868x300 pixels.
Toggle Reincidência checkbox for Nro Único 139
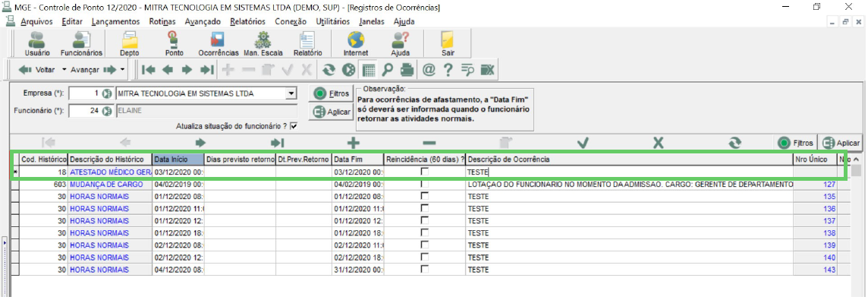425,245
